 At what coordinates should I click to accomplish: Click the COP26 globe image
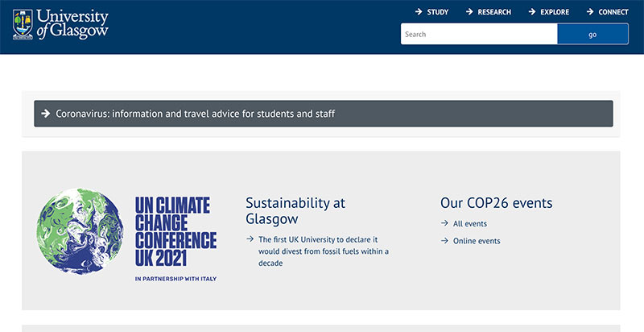click(80, 231)
